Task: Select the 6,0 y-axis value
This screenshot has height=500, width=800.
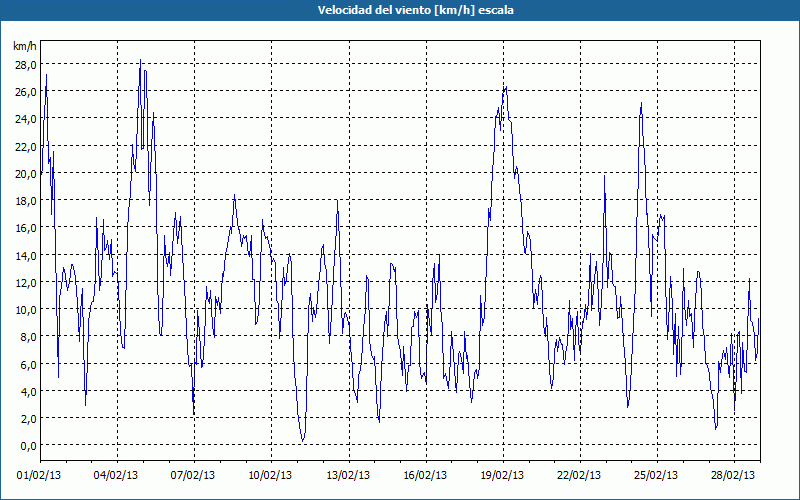Action: coord(28,364)
